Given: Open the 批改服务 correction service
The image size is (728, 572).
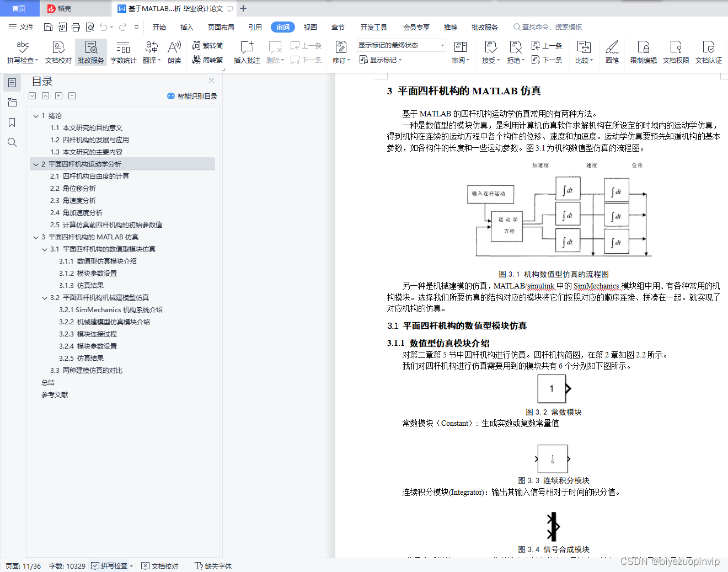Looking at the screenshot, I should [91, 52].
